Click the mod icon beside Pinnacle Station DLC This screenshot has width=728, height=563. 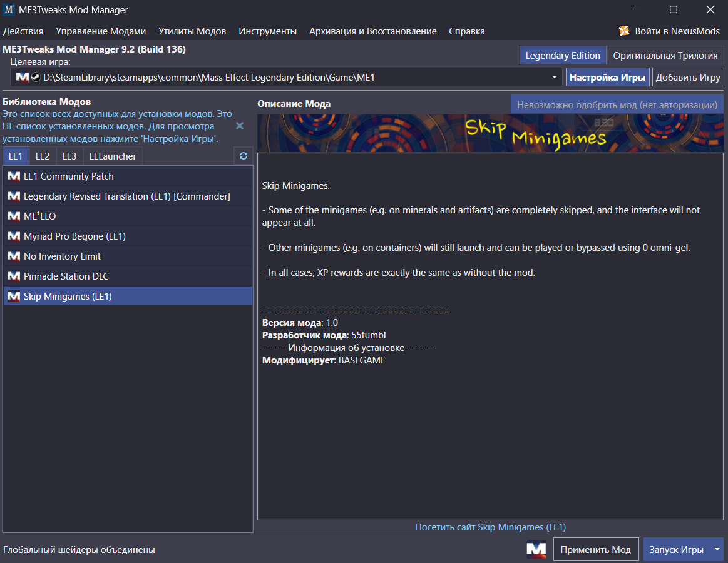pyautogui.click(x=14, y=276)
